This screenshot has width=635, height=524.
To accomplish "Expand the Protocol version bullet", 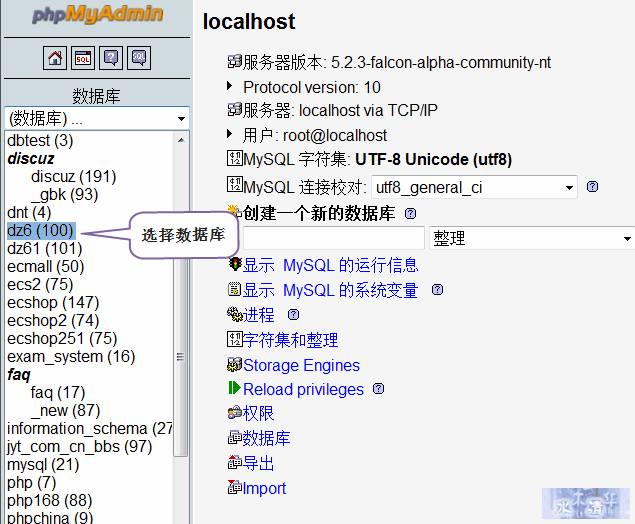I will (230, 86).
